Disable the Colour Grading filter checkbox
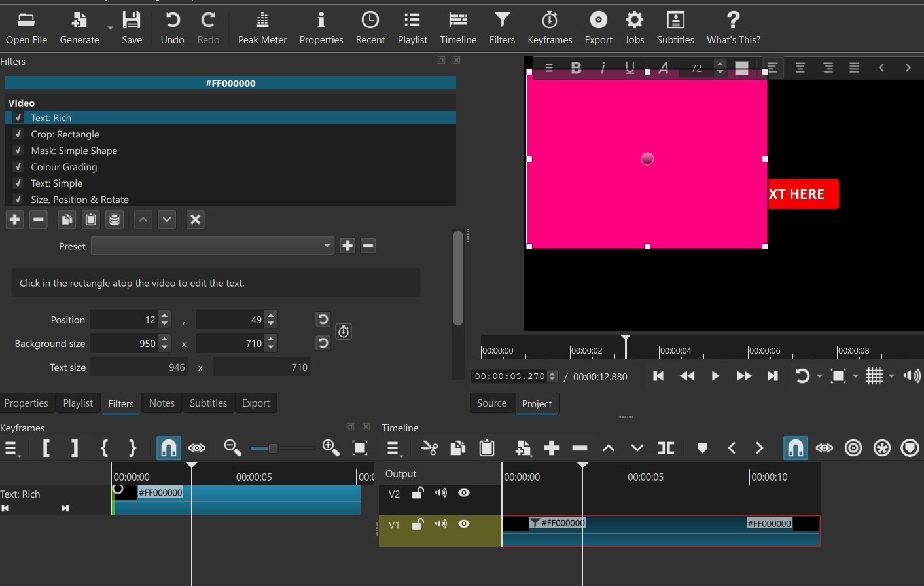 pyautogui.click(x=18, y=166)
